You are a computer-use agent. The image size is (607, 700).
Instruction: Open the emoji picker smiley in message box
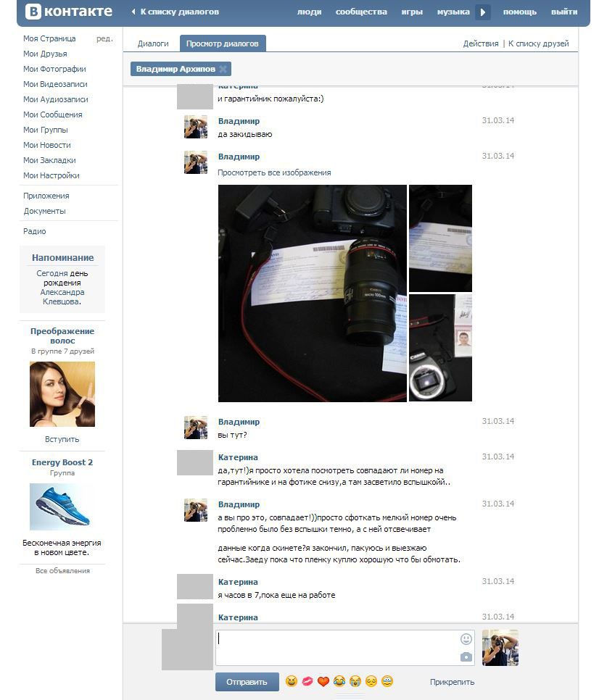466,639
